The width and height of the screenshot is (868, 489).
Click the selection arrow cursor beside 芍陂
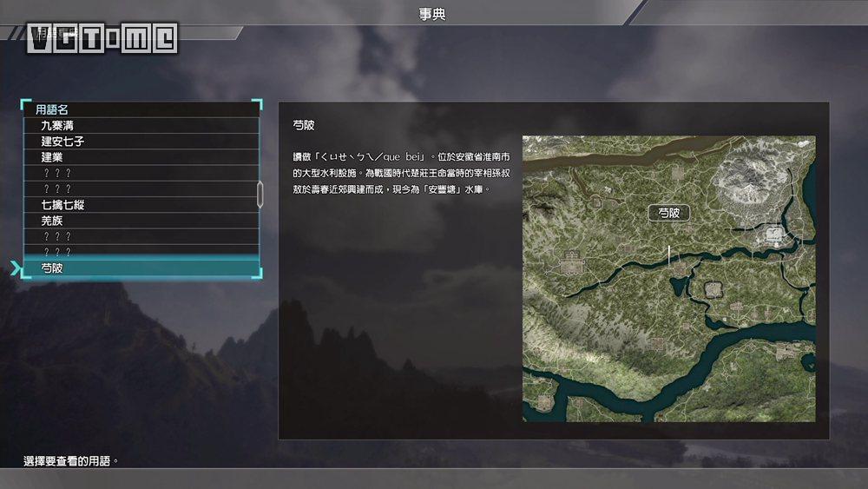tap(16, 268)
